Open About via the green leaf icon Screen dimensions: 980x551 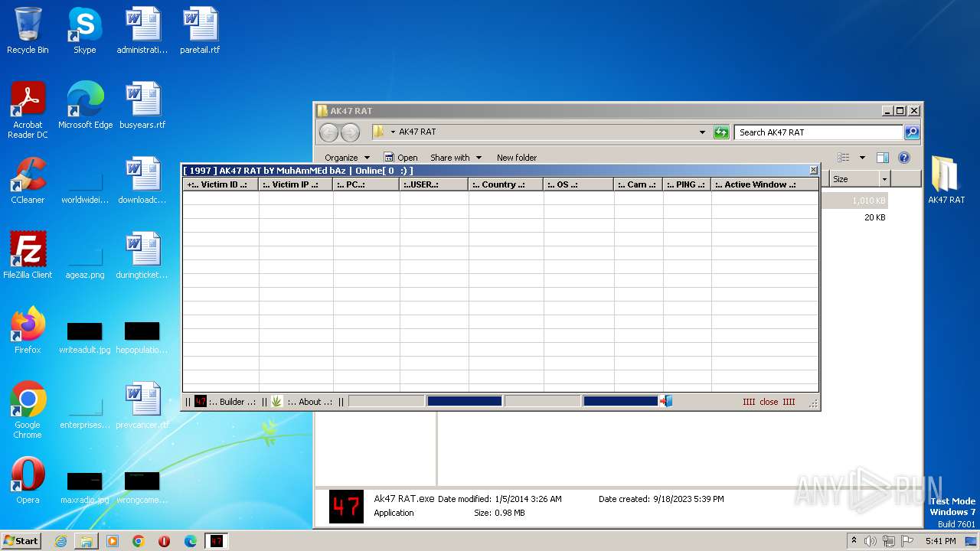276,401
